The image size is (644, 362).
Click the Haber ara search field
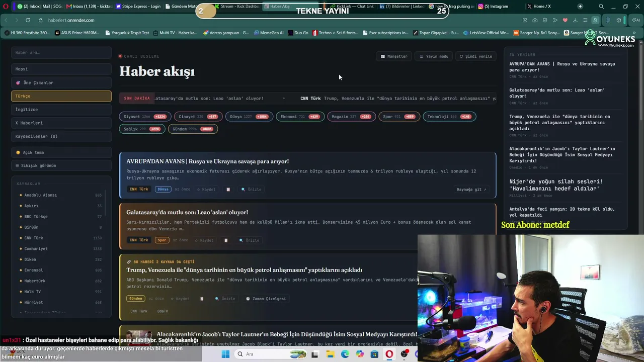pos(61,52)
